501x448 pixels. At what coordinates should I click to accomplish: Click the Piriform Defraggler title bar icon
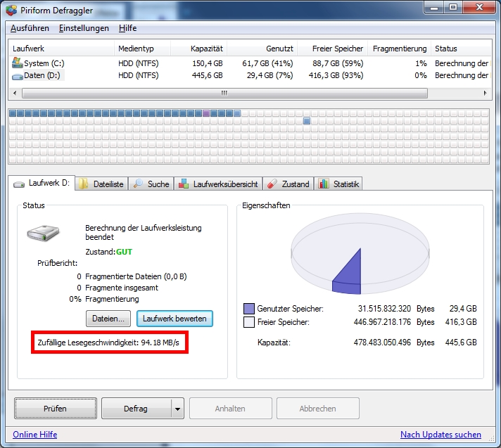click(11, 11)
